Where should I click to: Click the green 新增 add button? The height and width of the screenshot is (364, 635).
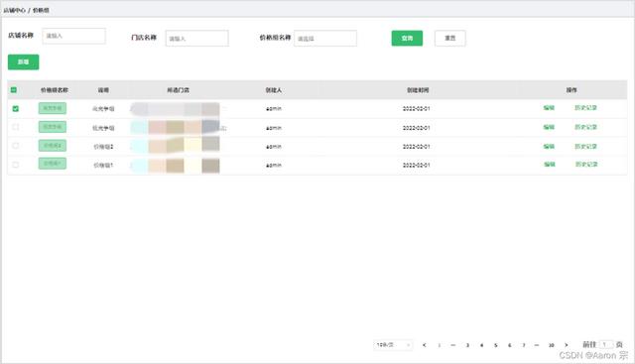pos(24,61)
